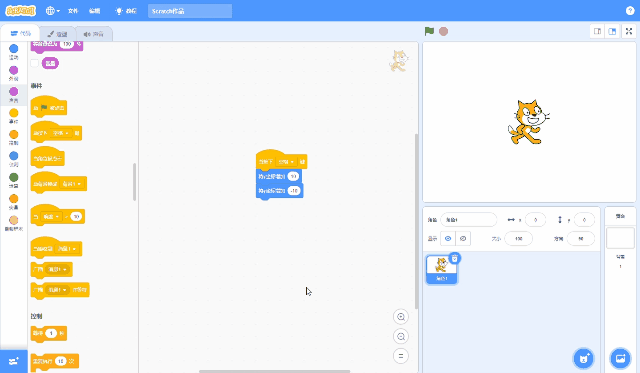The width and height of the screenshot is (640, 373).
Task: Select the Variables category circle
Action: pyautogui.click(x=13, y=199)
